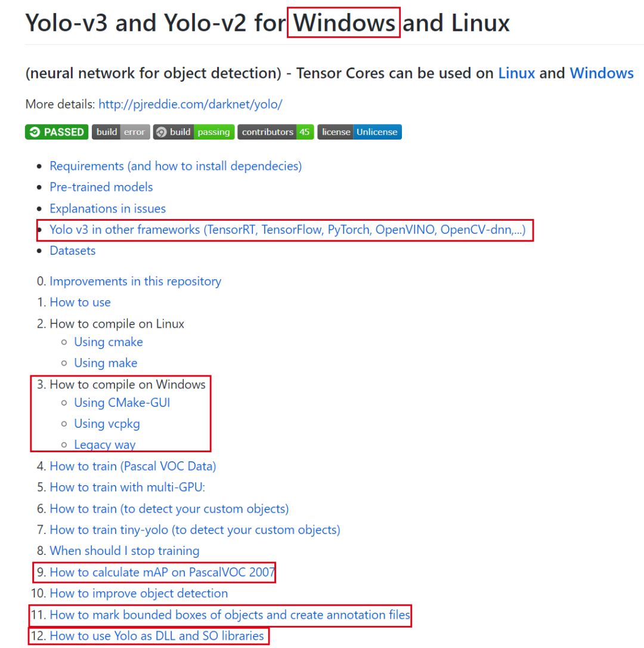This screenshot has height=648, width=644.
Task: Go to Pre-trained models section
Action: click(x=101, y=187)
